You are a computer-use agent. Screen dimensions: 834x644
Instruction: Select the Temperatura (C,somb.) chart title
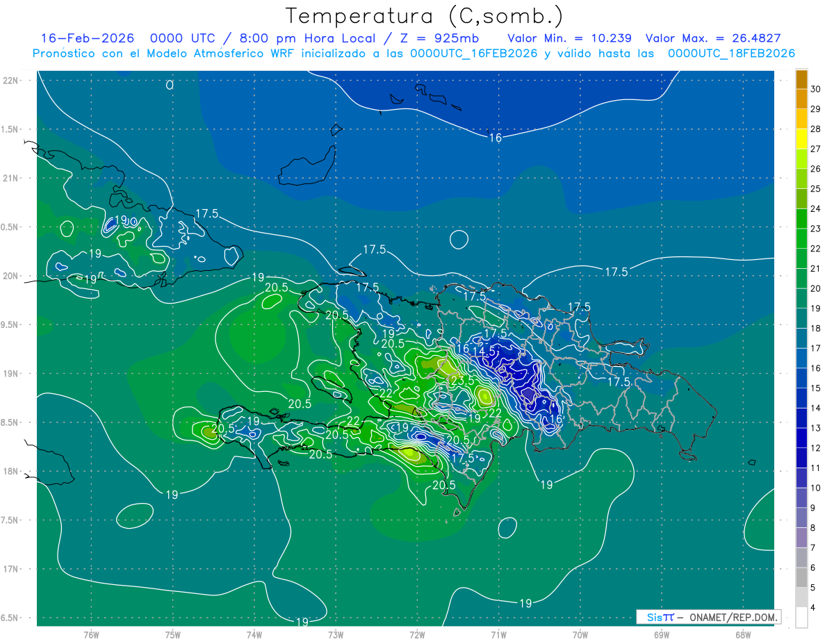point(425,16)
